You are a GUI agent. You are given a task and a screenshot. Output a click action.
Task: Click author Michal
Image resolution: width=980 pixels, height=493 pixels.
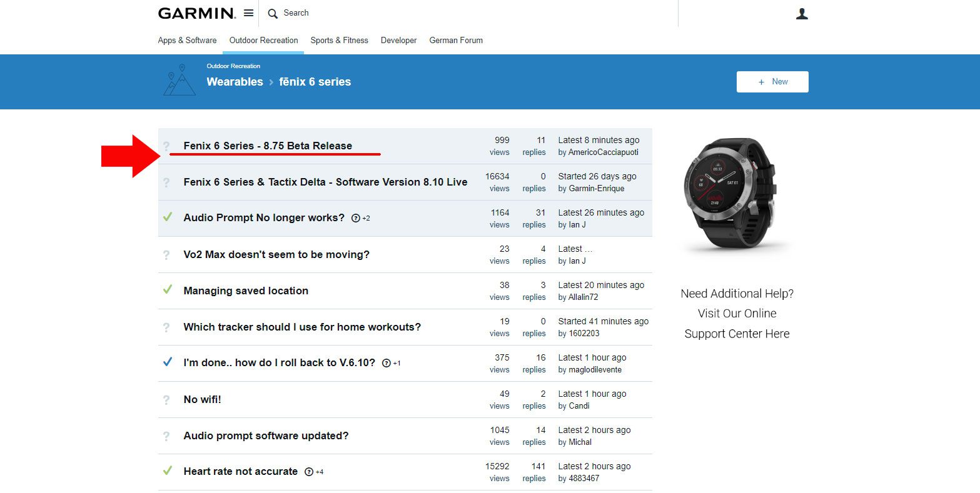tap(580, 442)
